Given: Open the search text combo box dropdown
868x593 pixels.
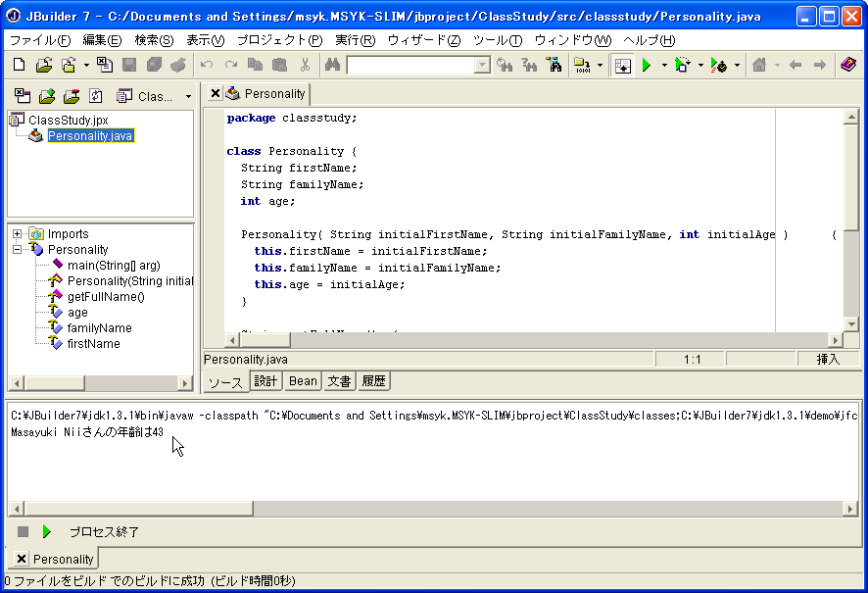Looking at the screenshot, I should (482, 66).
